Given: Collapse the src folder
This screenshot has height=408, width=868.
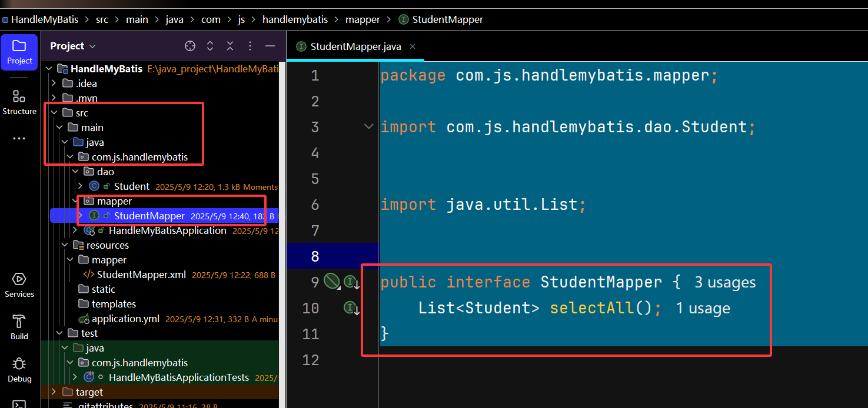Looking at the screenshot, I should point(54,113).
